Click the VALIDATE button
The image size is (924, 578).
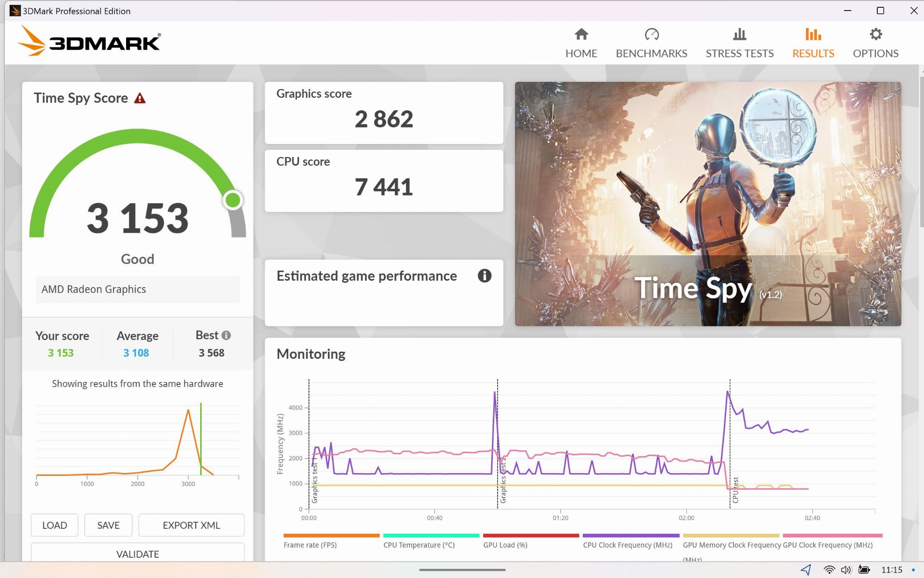pyautogui.click(x=137, y=553)
